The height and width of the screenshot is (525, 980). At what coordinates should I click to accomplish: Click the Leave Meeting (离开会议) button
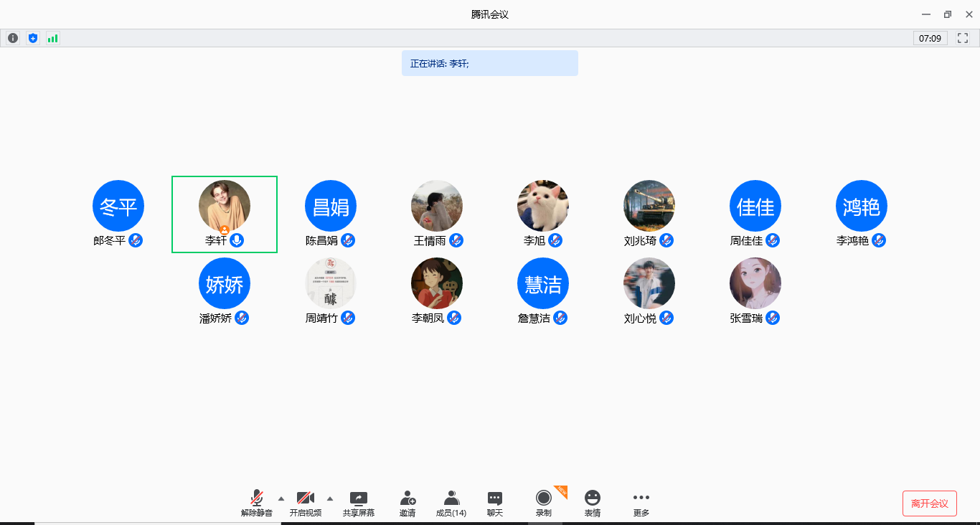(x=929, y=503)
